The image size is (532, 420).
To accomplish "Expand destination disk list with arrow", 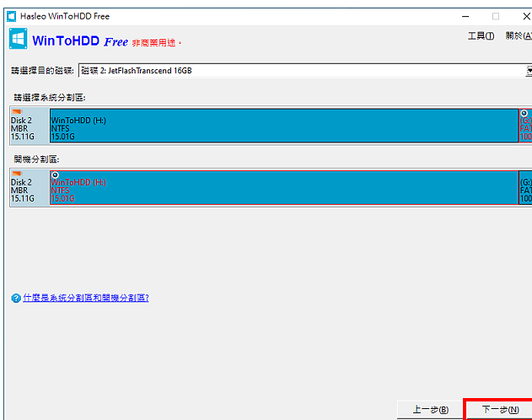I will click(529, 71).
